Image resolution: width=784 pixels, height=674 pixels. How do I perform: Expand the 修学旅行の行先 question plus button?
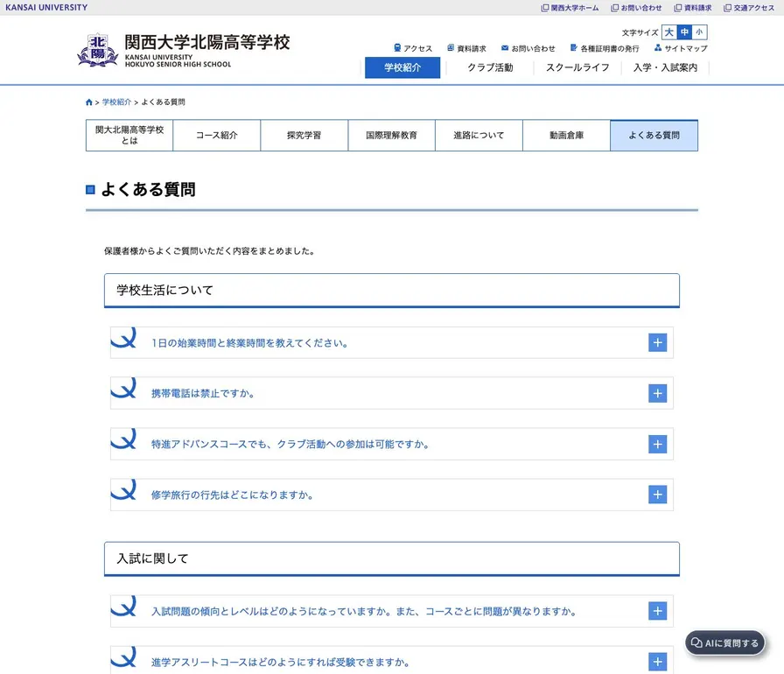click(x=657, y=495)
